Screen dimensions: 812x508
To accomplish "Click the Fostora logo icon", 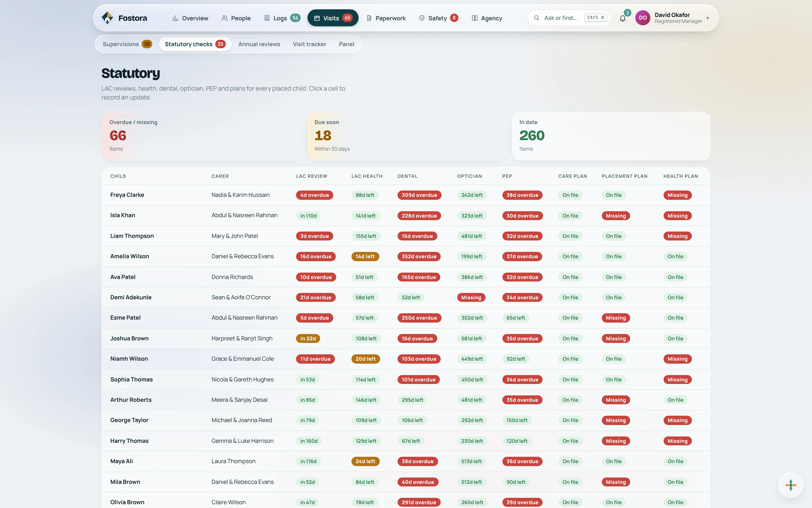I will coord(107,18).
